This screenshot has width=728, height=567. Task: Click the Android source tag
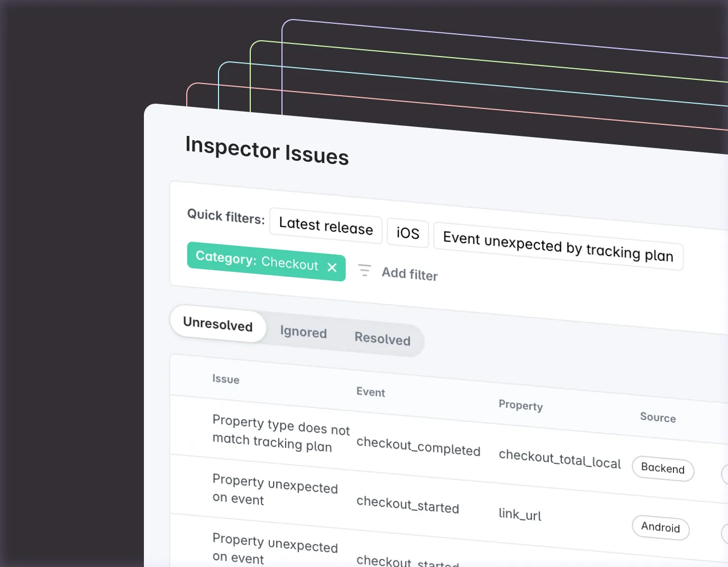click(661, 527)
